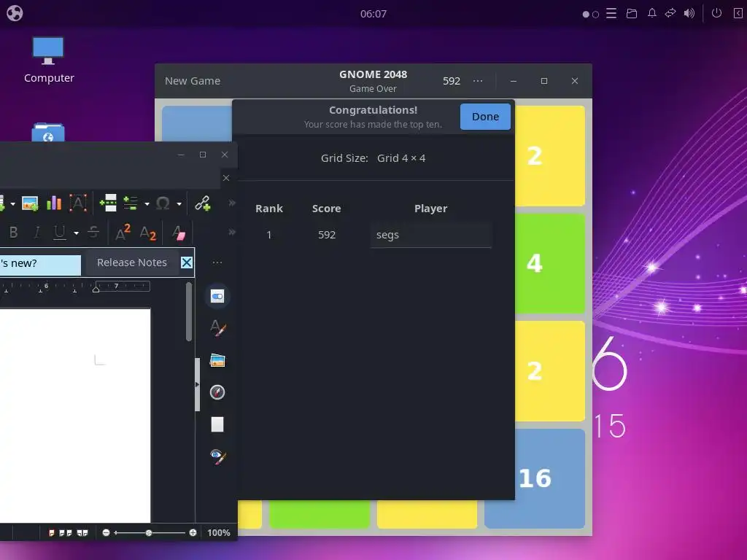Click the Player column header
The height and width of the screenshot is (560, 747).
430,209
